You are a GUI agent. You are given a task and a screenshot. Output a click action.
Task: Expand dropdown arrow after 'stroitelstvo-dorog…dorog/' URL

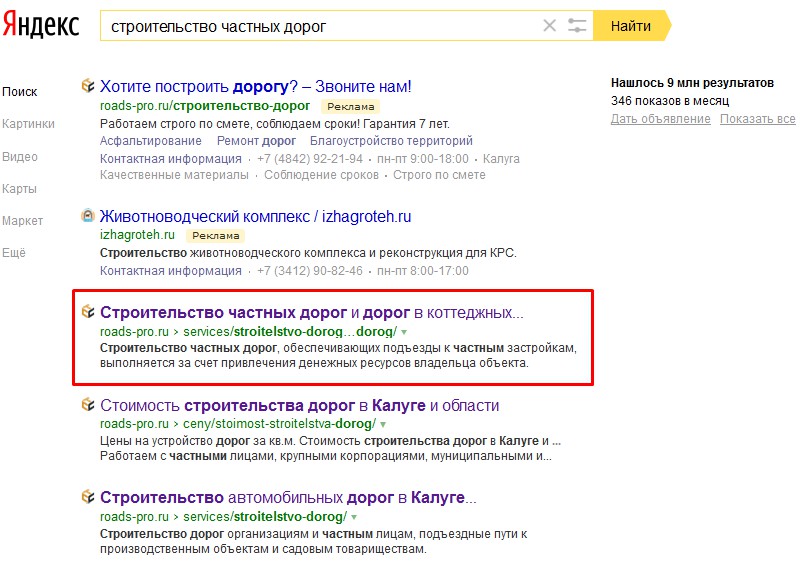pos(404,332)
